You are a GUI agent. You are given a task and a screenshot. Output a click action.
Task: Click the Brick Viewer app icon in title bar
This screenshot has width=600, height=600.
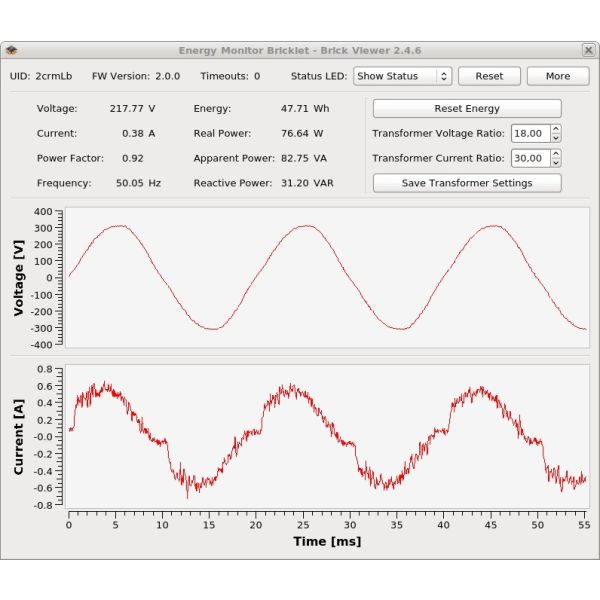pos(11,50)
